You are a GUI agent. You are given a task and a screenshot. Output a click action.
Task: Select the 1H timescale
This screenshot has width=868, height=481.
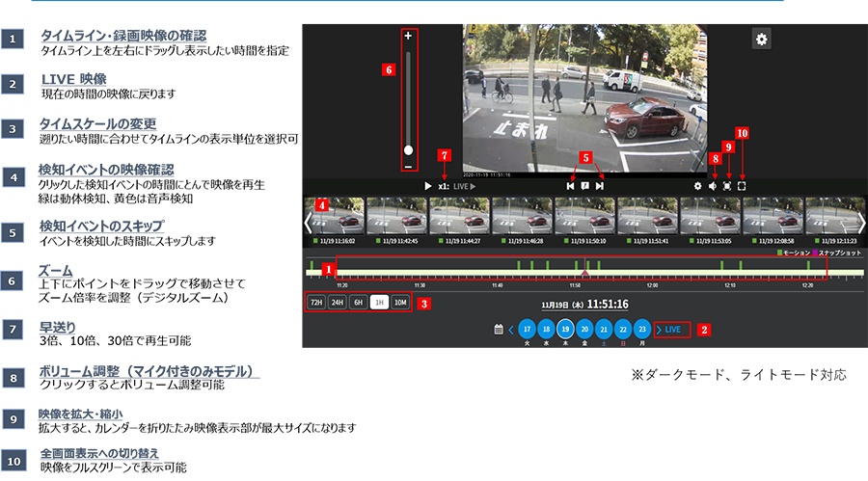(379, 303)
